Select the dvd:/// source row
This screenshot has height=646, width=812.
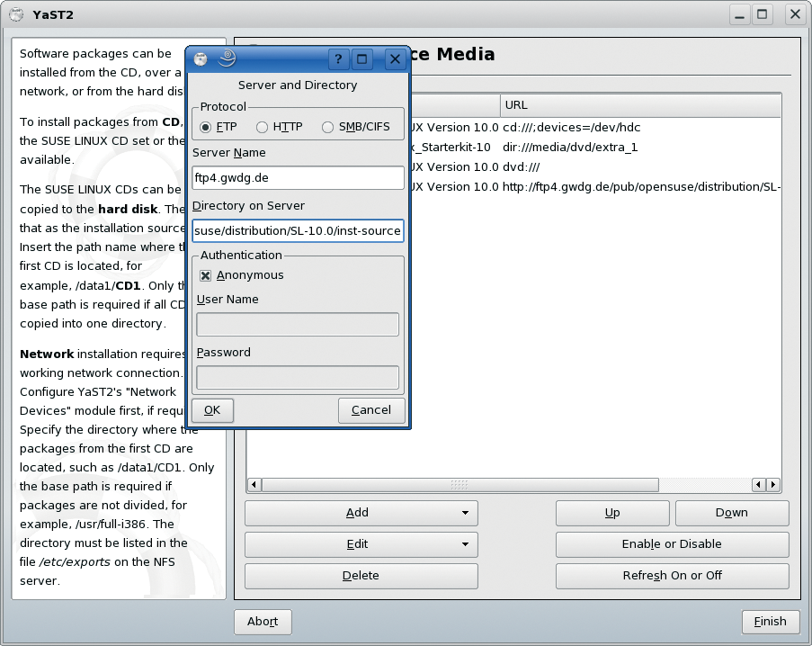[594, 166]
